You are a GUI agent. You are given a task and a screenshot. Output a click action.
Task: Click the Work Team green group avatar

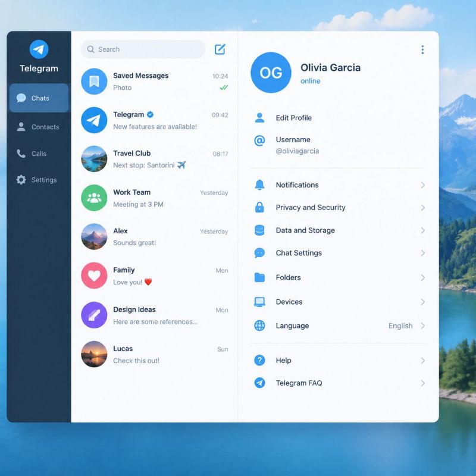coord(94,198)
